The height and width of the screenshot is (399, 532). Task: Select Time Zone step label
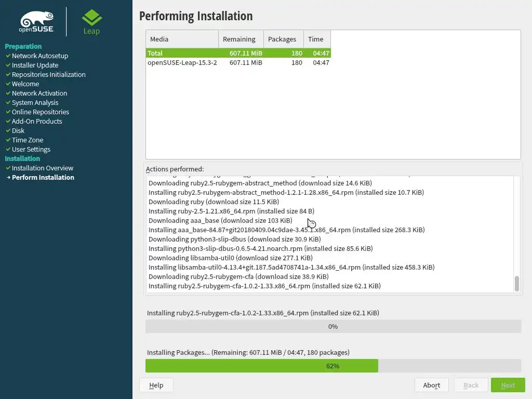pos(28,140)
